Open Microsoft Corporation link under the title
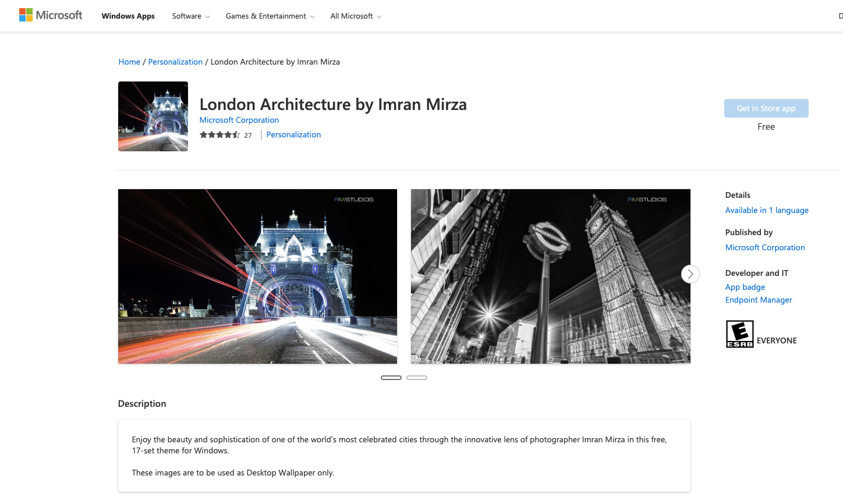The width and height of the screenshot is (843, 504). (x=239, y=120)
